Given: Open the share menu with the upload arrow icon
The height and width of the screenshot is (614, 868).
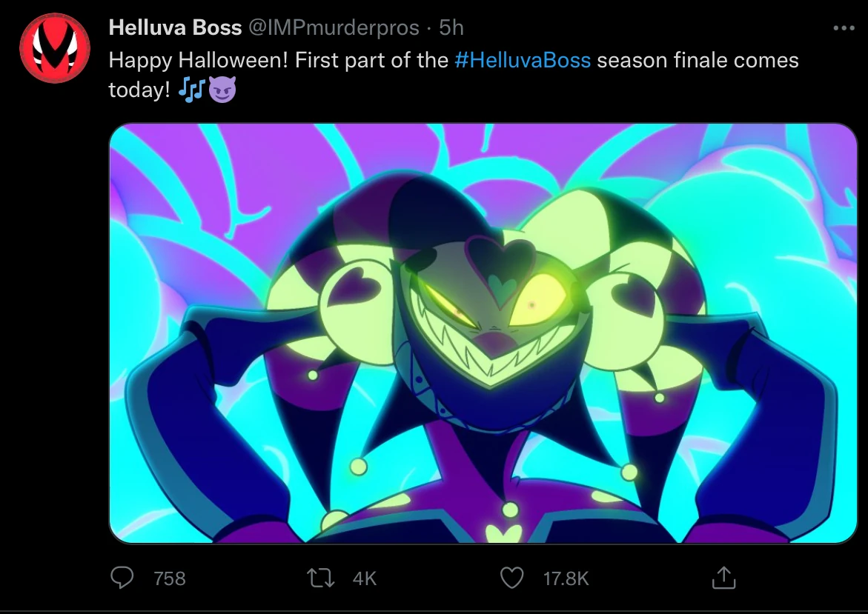Looking at the screenshot, I should 725,578.
